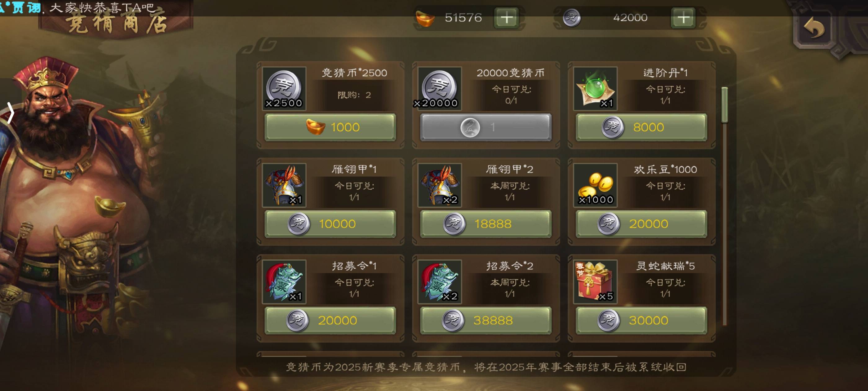Screen dimensions: 868x391
Task: Tap the 灵蛇献瑞 red gift box icon
Action: (x=595, y=282)
